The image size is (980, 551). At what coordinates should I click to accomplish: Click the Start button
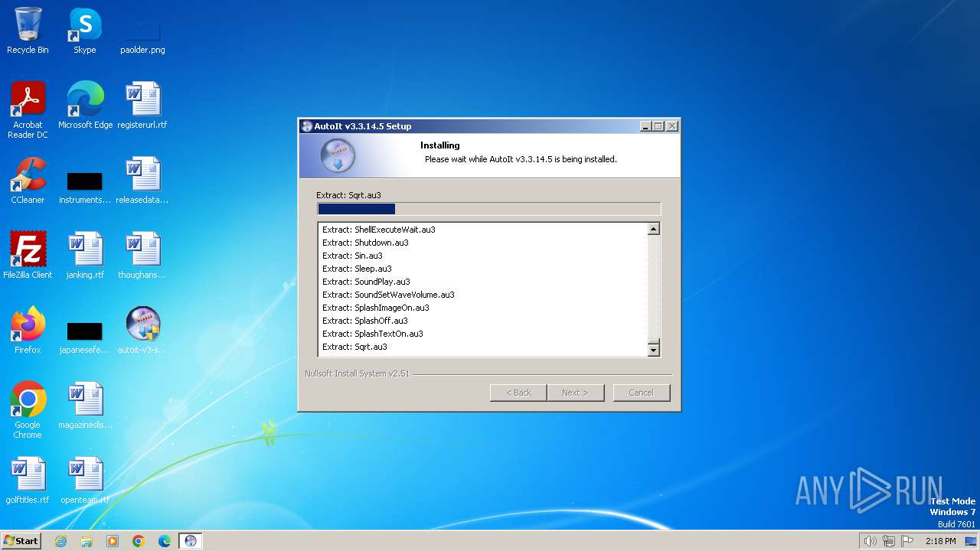point(21,541)
